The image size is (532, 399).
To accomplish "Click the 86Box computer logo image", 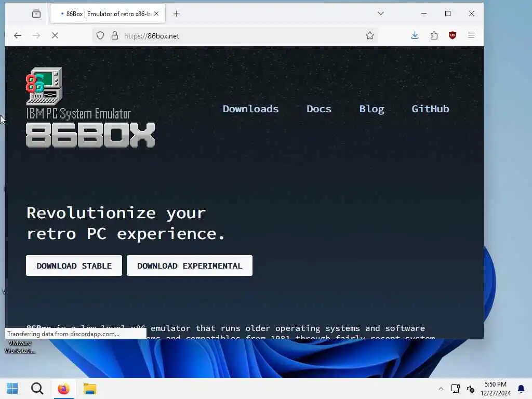I will pyautogui.click(x=44, y=86).
